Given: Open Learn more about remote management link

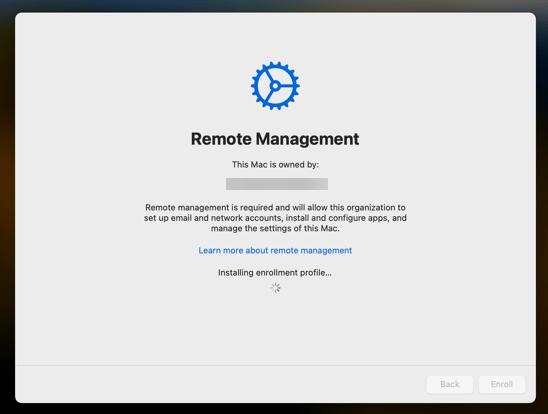Looking at the screenshot, I should [275, 250].
